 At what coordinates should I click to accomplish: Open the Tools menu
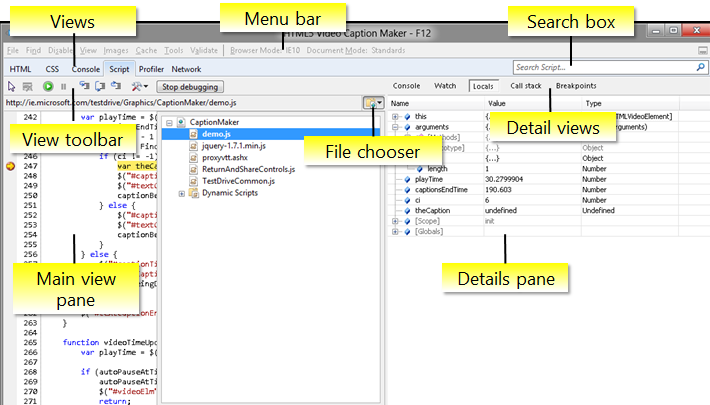coord(174,50)
